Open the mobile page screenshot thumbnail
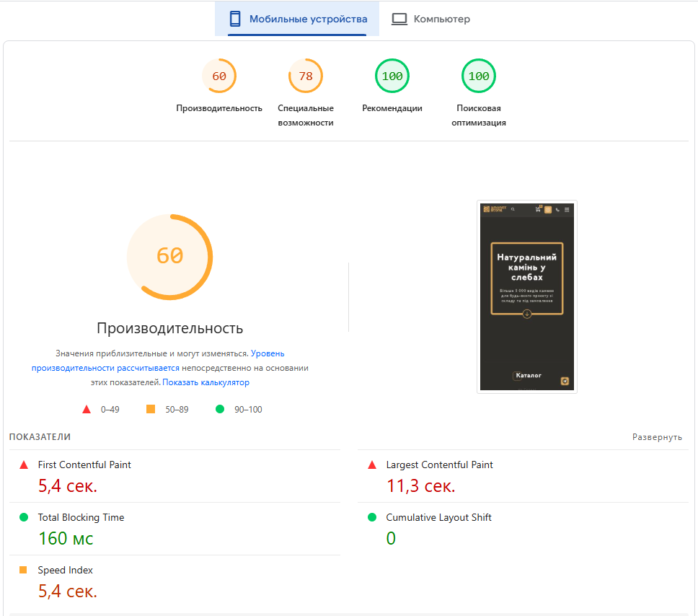Viewport: 698px width, 616px height. coord(527,296)
